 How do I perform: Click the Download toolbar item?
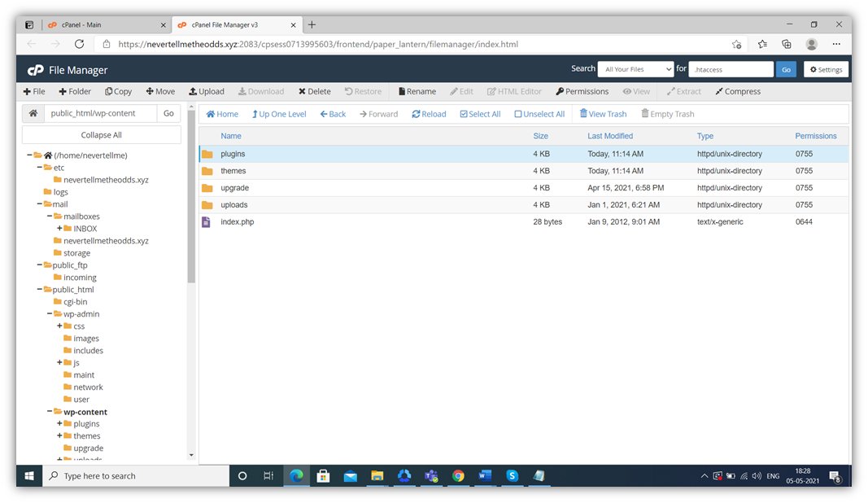click(x=261, y=91)
